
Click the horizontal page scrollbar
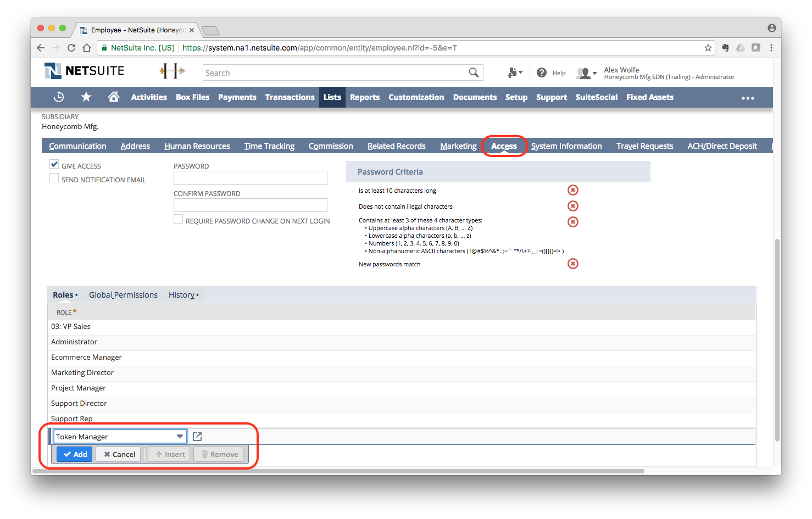click(338, 471)
